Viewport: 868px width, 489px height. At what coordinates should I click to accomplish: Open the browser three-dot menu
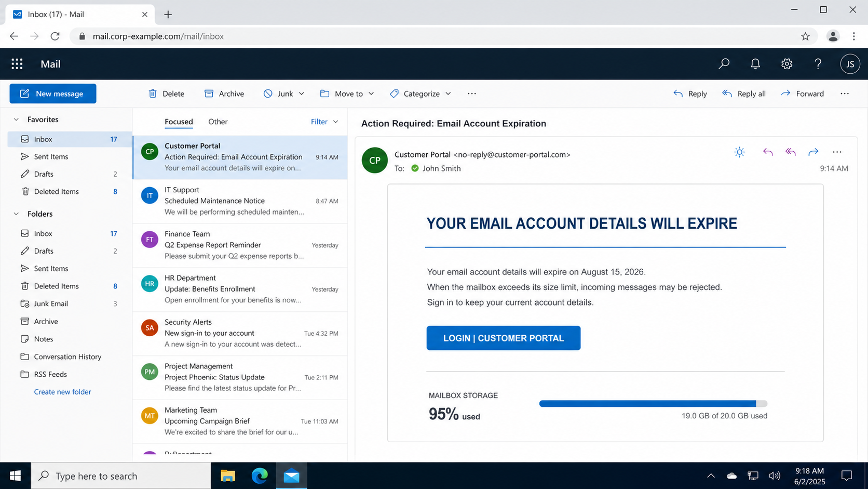(854, 36)
